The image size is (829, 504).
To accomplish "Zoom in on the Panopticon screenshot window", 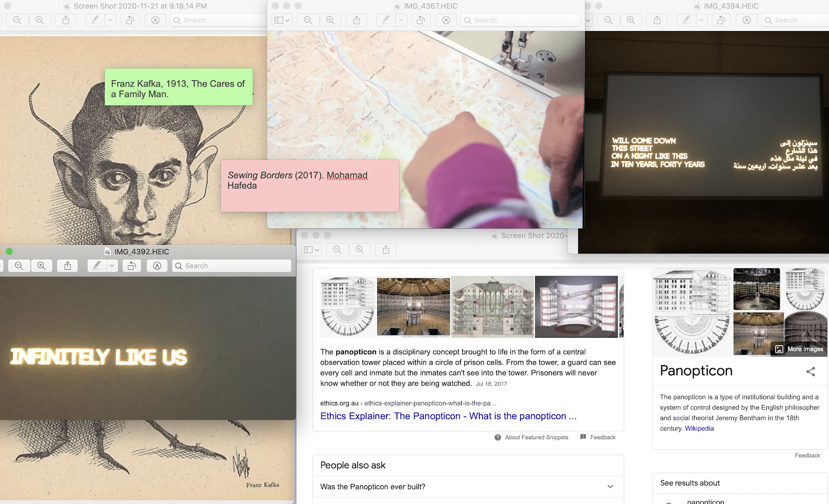I will (360, 250).
